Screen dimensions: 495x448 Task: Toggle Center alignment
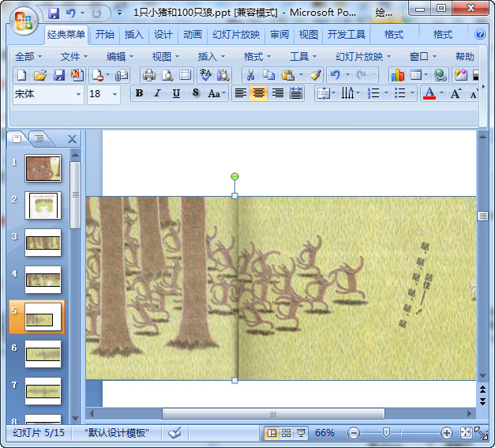click(258, 93)
